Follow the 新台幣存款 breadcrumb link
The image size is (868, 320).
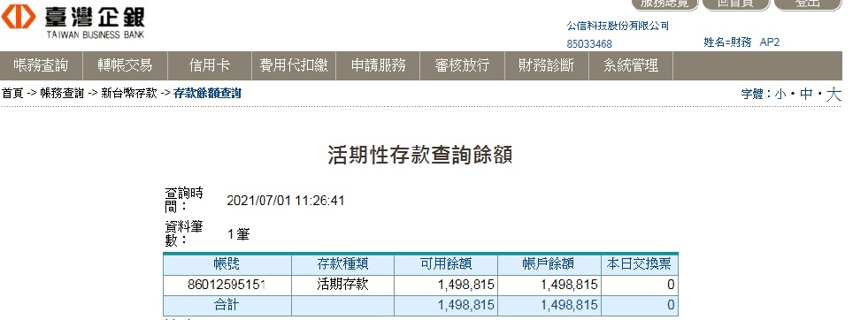coord(129,94)
